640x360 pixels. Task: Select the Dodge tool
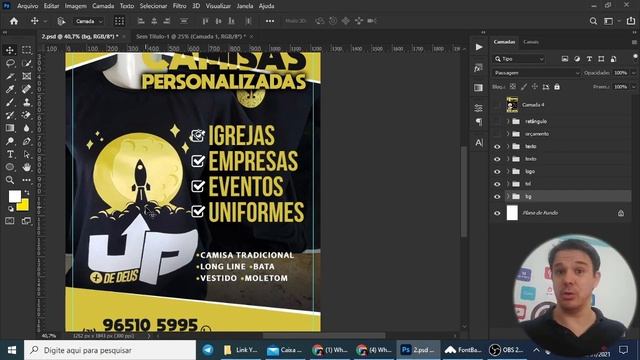tap(10, 141)
